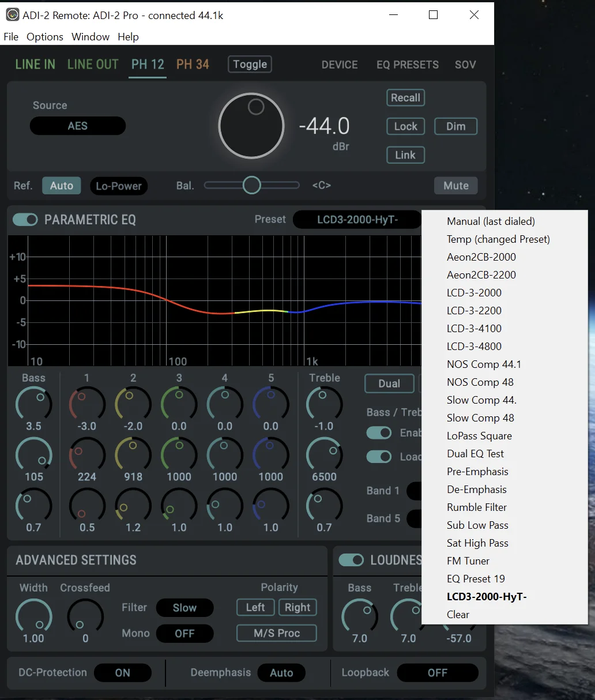The width and height of the screenshot is (595, 700).
Task: Open the Preset LCD3-2000-HyT- dropdown
Action: (x=357, y=220)
